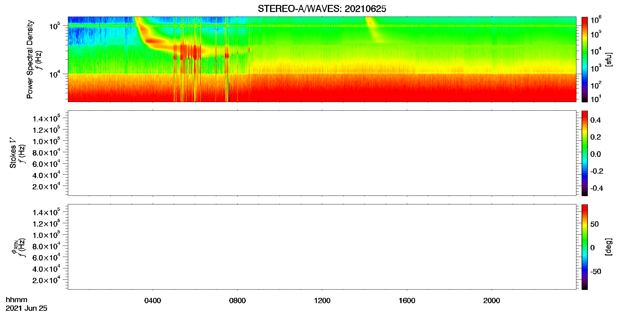This screenshot has width=644, height=332.
Task: Click the 2000 time tick label
Action: click(x=492, y=301)
